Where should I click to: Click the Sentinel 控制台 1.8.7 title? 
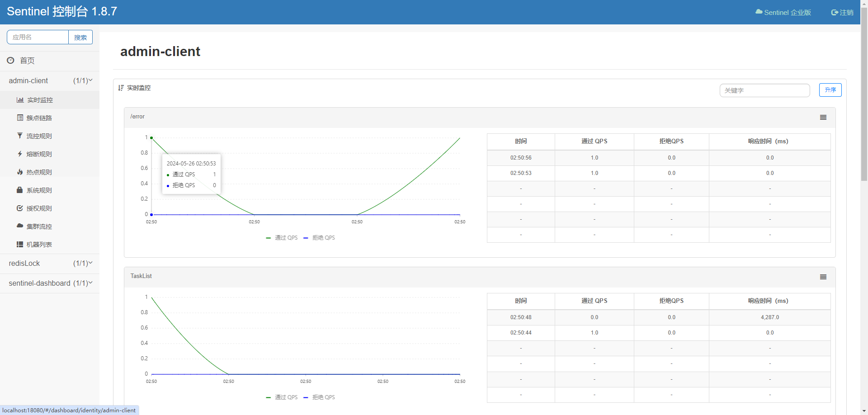coord(62,11)
